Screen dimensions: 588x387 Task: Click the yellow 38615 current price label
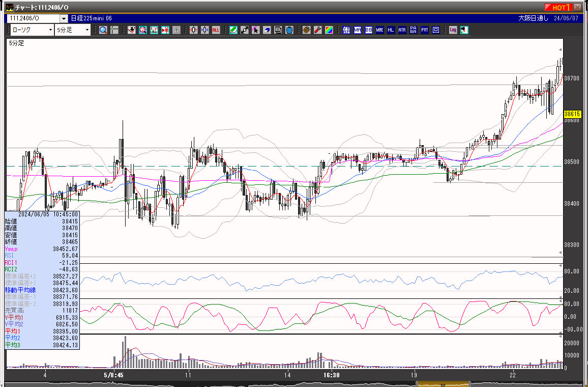pyautogui.click(x=572, y=114)
